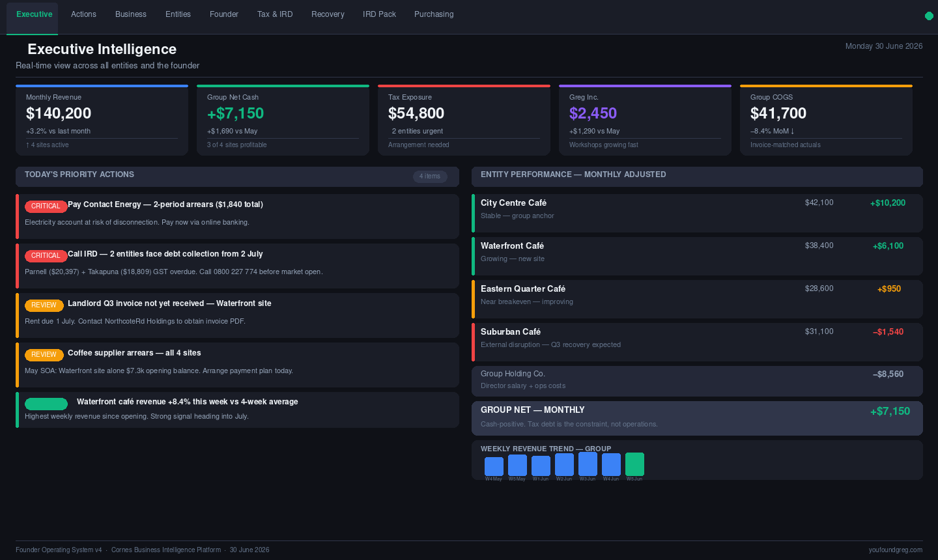Viewport: 938px width, 560px height.
Task: Click 'Workshops growing fast' text
Action: click(604, 145)
